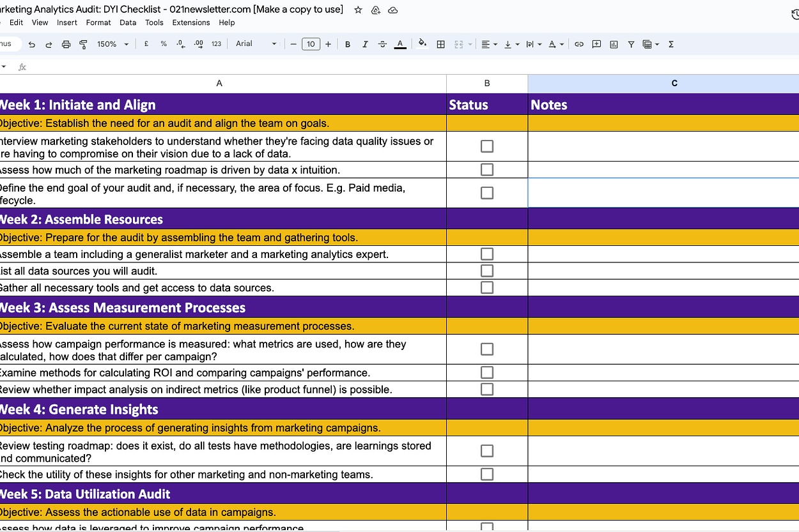Check the 'Examine methods for calculating ROI' box
The width and height of the screenshot is (799, 532).
coord(487,372)
